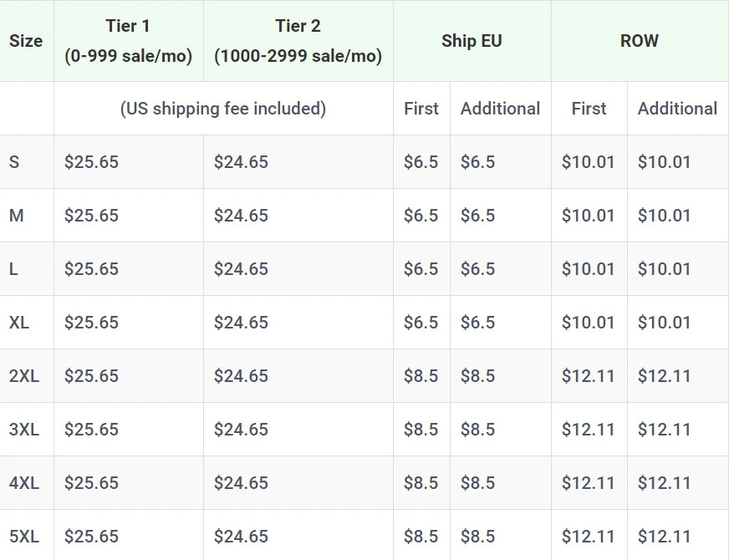Click ROW first price for 2XL
Viewport: 729px width, 560px height.
click(588, 376)
